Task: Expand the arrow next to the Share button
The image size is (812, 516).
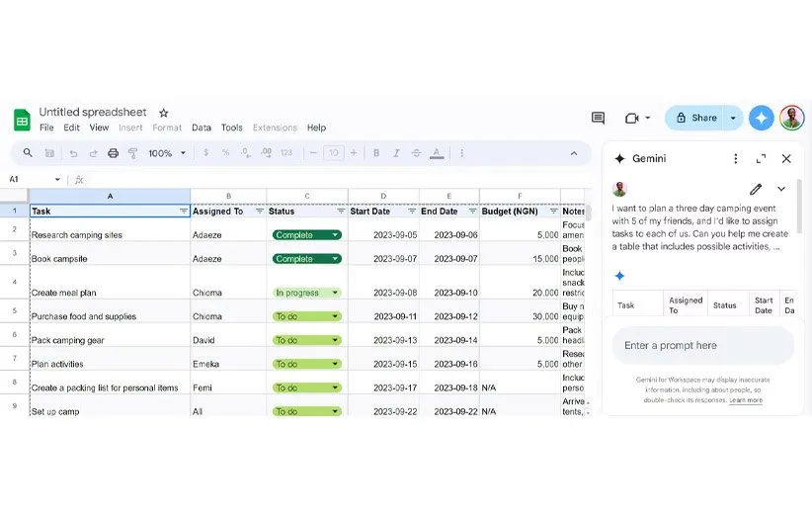Action: point(733,118)
